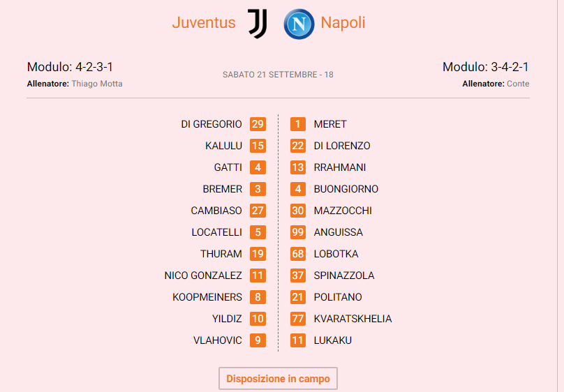The image size is (564, 392).
Task: Click Di Gregorio's number 29 badge
Action: [x=258, y=124]
